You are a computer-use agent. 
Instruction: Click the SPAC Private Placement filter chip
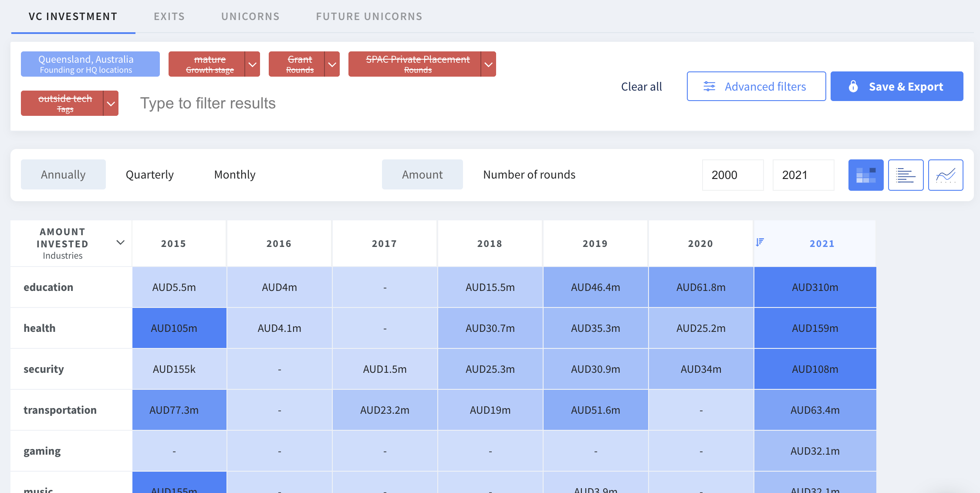[x=415, y=64]
